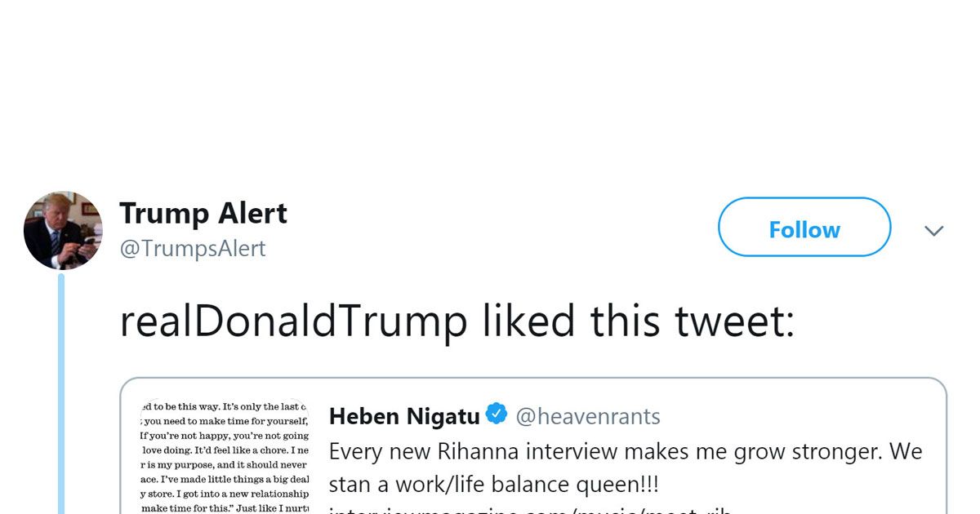Open the Trump Alert display name
Image resolution: width=980 pixels, height=514 pixels.
[203, 214]
